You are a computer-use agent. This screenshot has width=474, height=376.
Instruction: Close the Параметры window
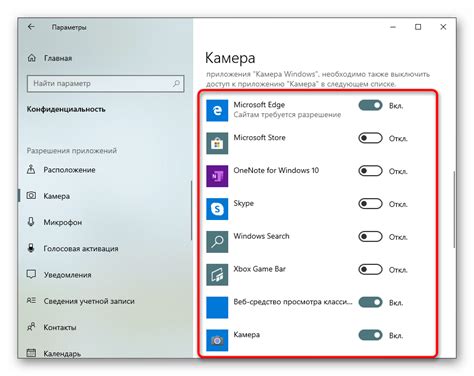click(x=443, y=27)
